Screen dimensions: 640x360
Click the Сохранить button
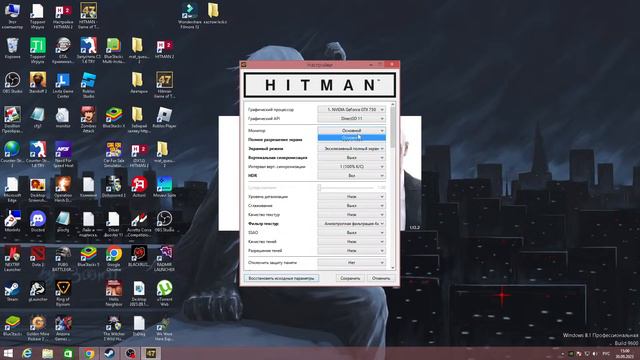pyautogui.click(x=350, y=278)
